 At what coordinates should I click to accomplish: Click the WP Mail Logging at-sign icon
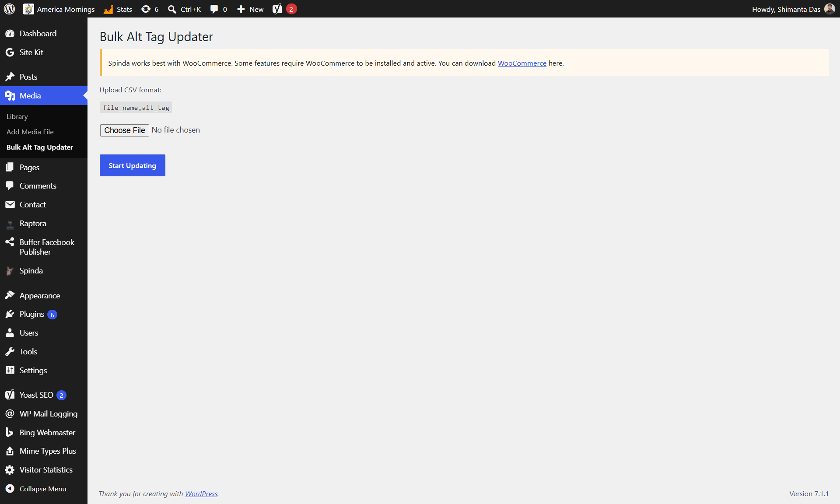(x=10, y=413)
